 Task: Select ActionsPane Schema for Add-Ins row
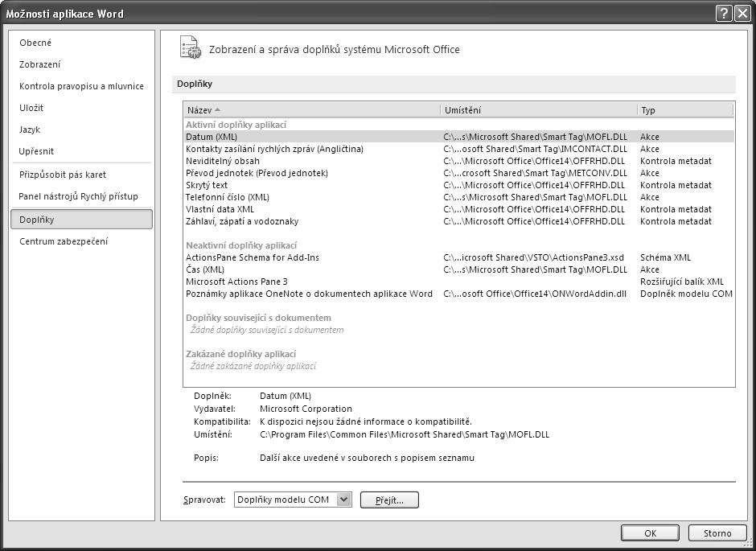click(459, 257)
